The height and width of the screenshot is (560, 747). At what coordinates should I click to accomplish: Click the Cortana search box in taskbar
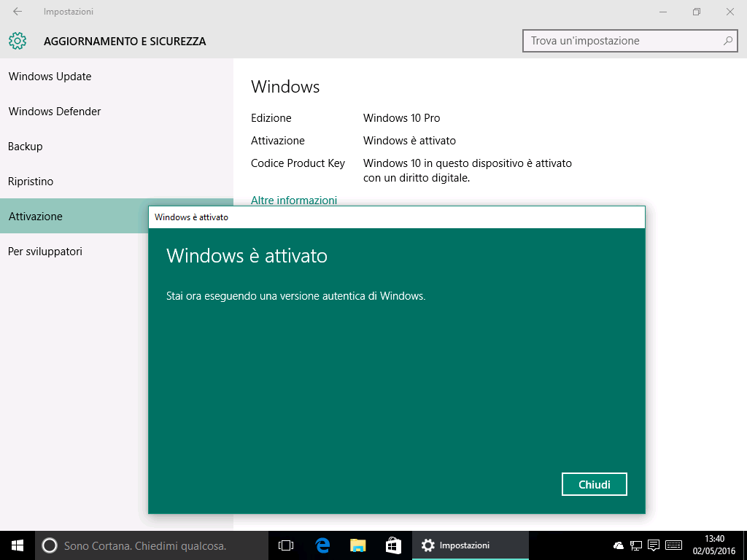coord(152,545)
